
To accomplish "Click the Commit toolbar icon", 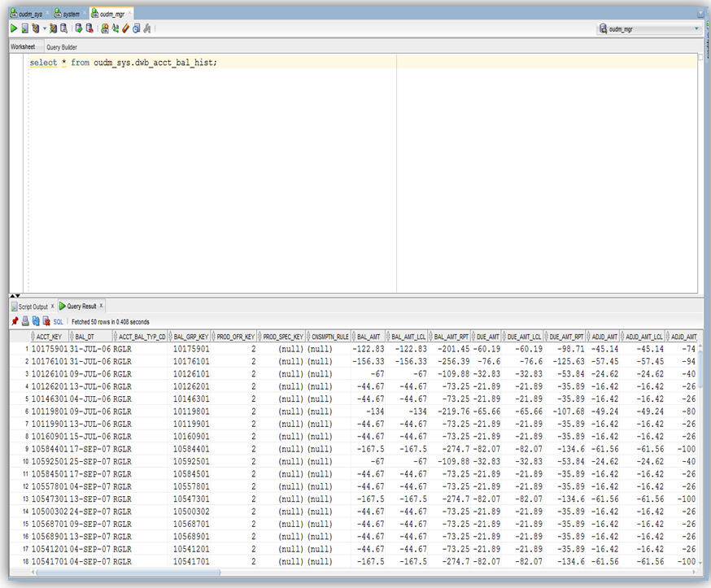I will [79, 28].
